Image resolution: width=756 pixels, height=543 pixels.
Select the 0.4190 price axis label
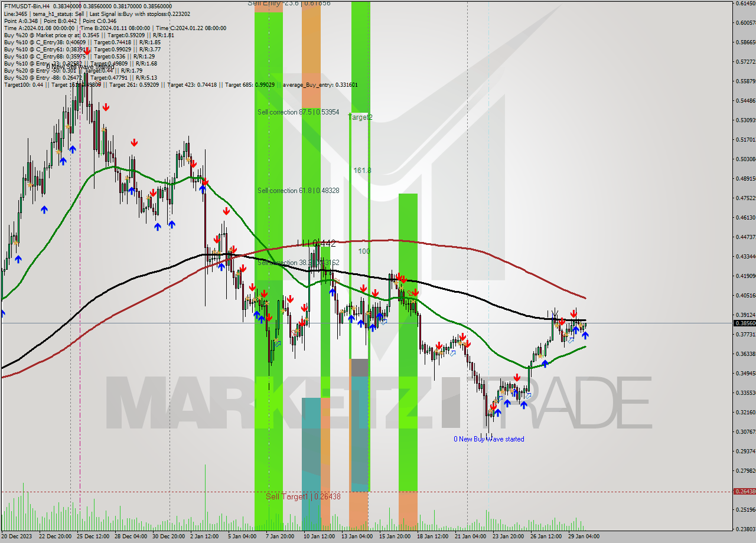click(x=745, y=276)
